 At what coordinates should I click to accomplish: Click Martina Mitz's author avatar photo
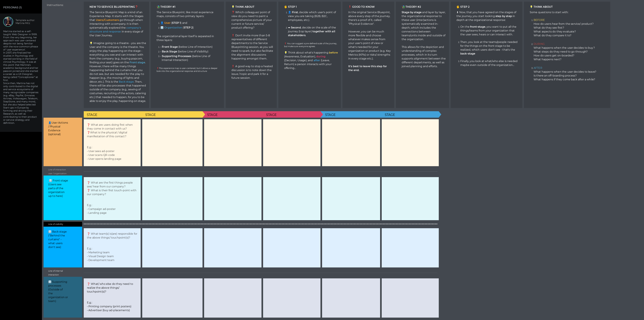8,22
